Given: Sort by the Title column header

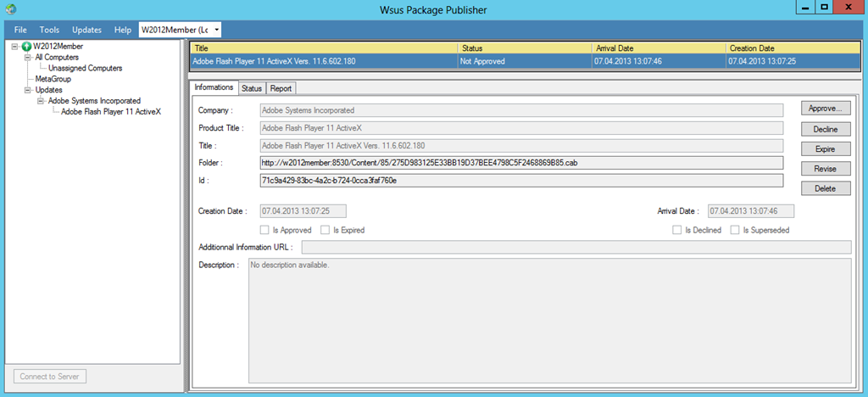Looking at the screenshot, I should [x=325, y=48].
